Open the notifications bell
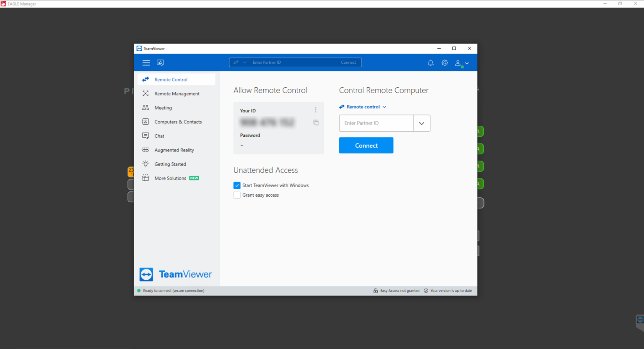Viewport: 644px width, 349px height. coord(431,63)
